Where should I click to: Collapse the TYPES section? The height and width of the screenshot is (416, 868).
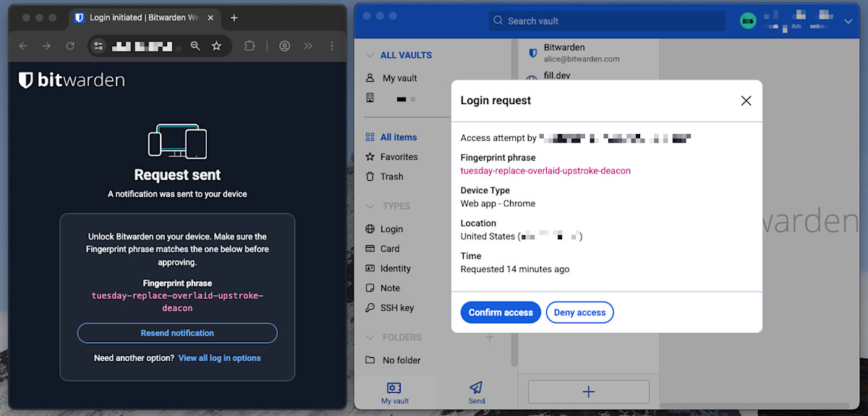click(370, 206)
